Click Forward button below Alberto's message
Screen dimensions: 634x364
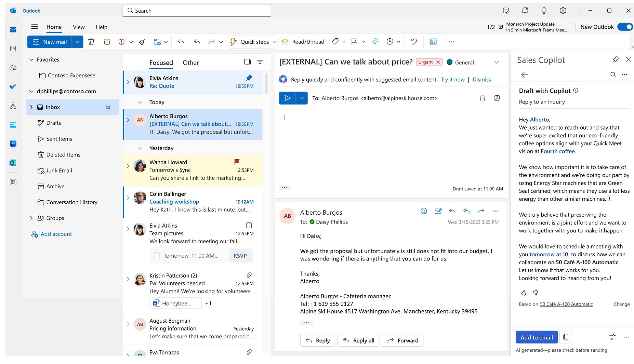[402, 340]
